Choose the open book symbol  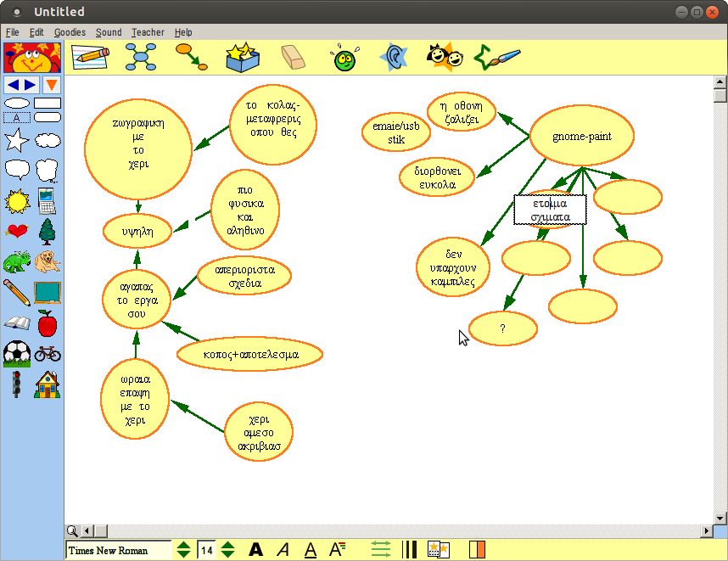(x=17, y=323)
